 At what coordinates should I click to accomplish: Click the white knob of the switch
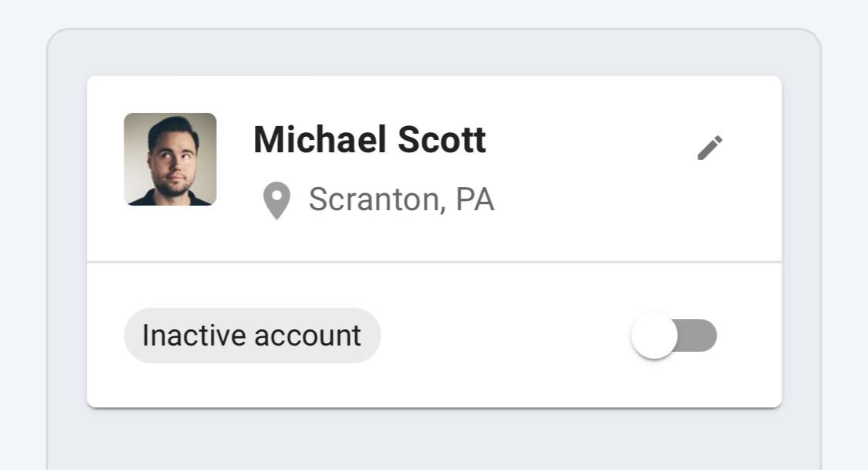pos(654,335)
